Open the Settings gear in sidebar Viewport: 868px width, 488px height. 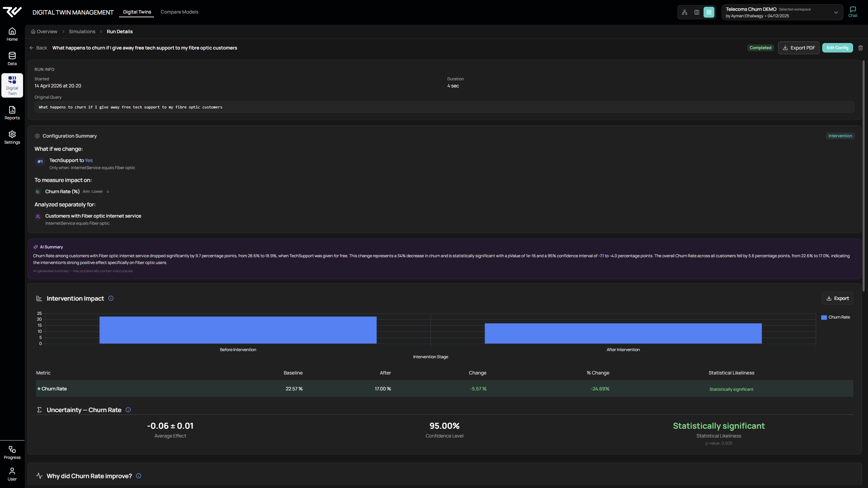[12, 137]
